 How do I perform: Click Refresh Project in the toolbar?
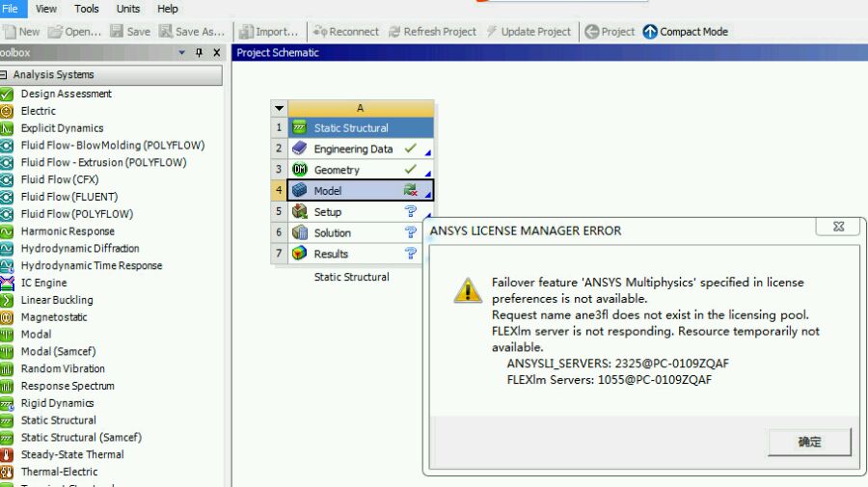tap(432, 32)
